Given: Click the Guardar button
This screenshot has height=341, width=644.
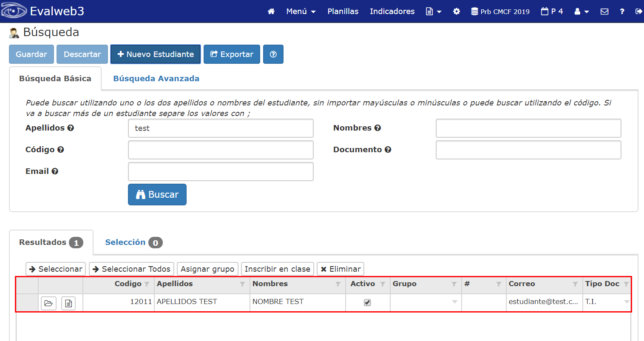Looking at the screenshot, I should [x=31, y=54].
